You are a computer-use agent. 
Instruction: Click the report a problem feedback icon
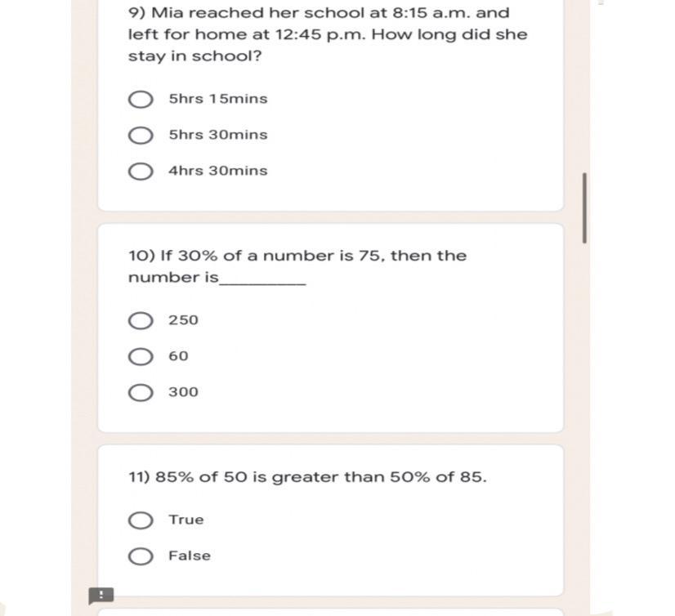pyautogui.click(x=101, y=595)
